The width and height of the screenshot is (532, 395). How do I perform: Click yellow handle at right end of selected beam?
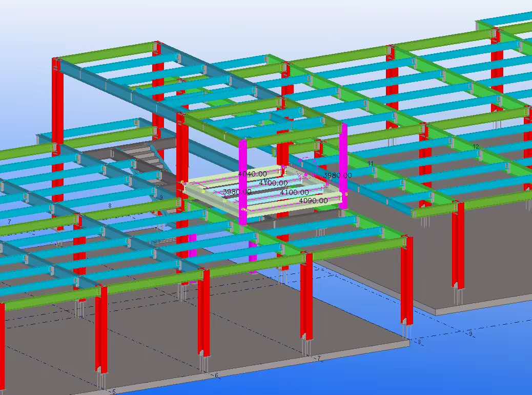click(346, 194)
